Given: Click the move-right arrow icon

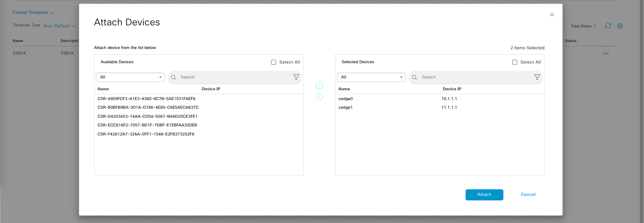Looking at the screenshot, I should (x=319, y=85).
